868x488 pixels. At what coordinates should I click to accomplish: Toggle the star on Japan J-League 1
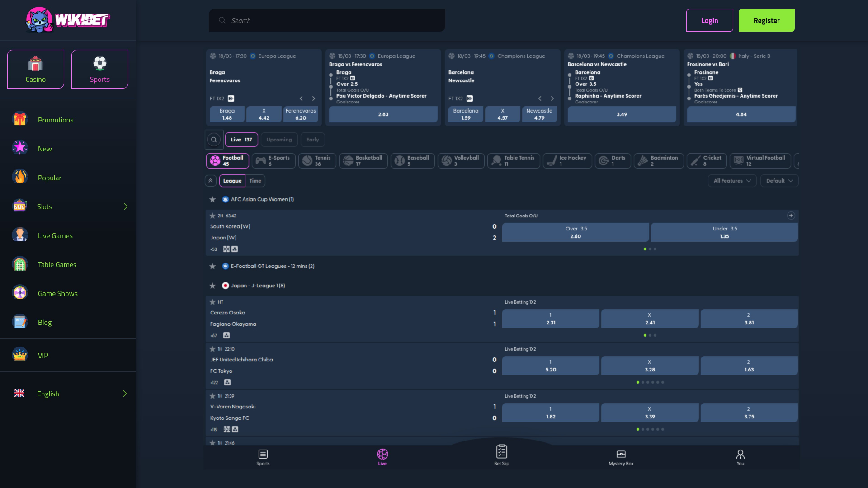click(212, 285)
